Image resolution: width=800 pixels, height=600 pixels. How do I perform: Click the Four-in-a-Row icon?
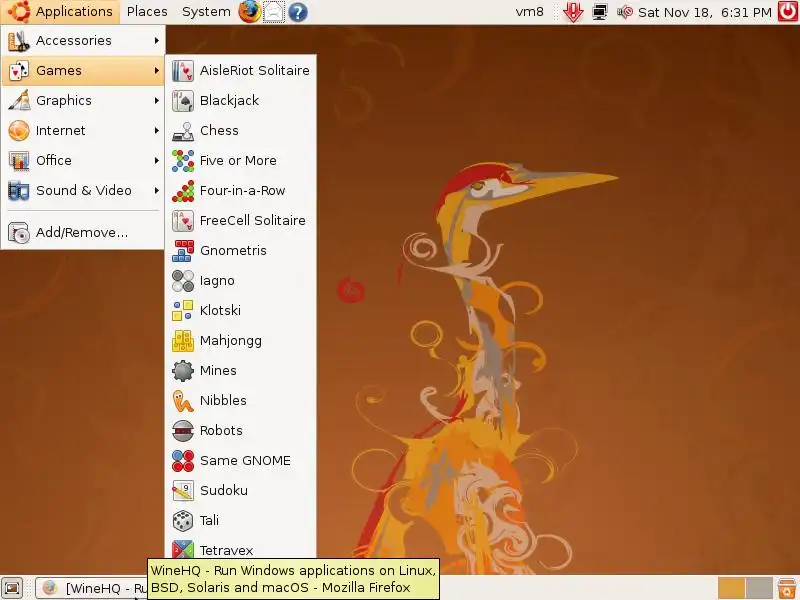(x=183, y=191)
